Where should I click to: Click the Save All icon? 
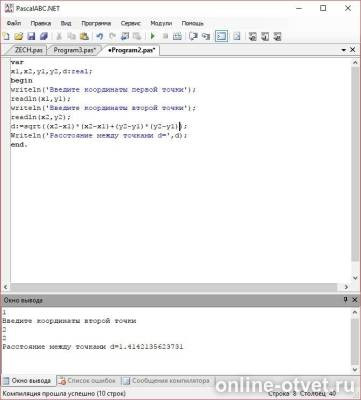click(44, 36)
